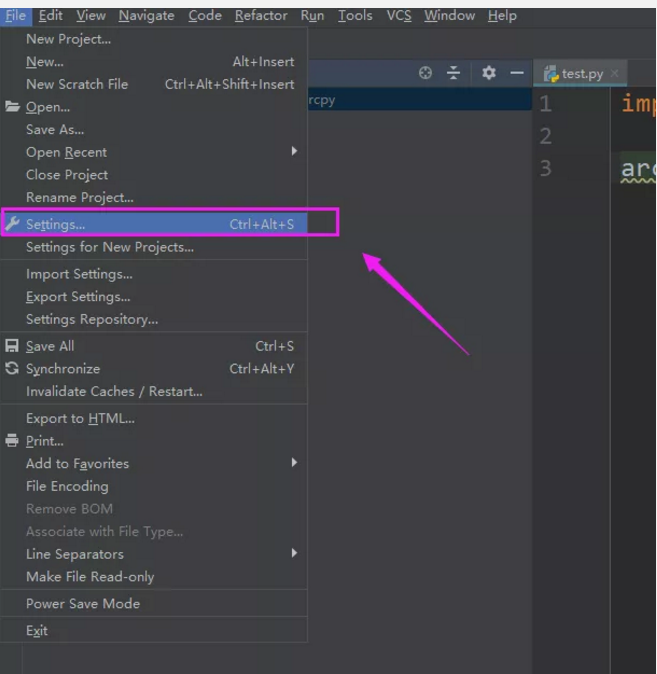The image size is (657, 674).
Task: Click line number 2 in editor gutter
Action: [x=545, y=136]
